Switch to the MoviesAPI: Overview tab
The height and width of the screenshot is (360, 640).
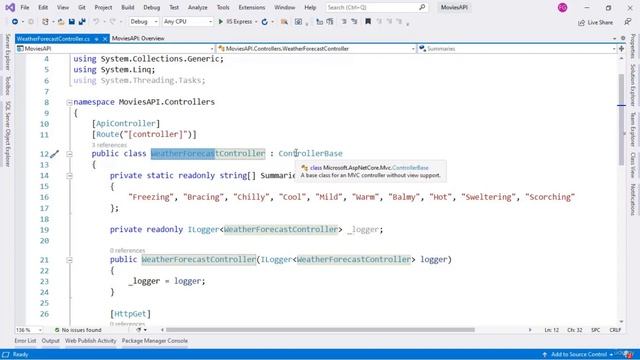pos(138,38)
